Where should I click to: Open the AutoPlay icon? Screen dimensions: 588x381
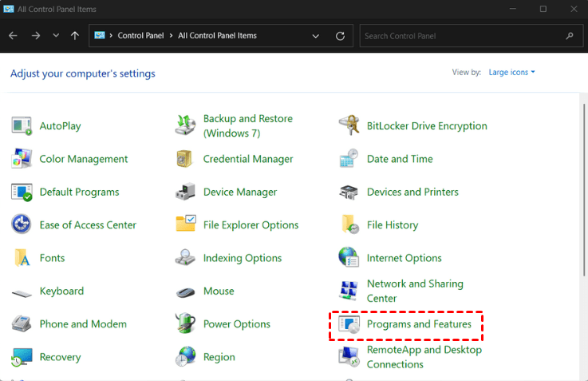coord(22,125)
